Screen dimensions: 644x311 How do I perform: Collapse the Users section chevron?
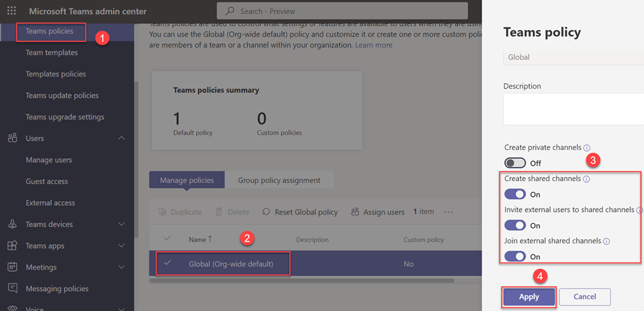tap(122, 138)
